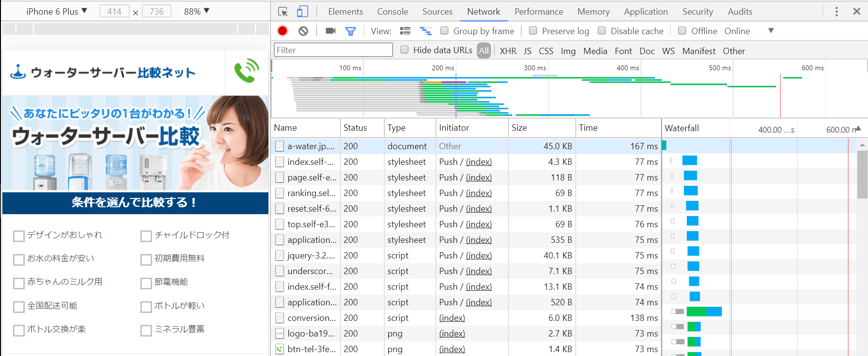
Task: Switch to large request rows view
Action: 405,31
